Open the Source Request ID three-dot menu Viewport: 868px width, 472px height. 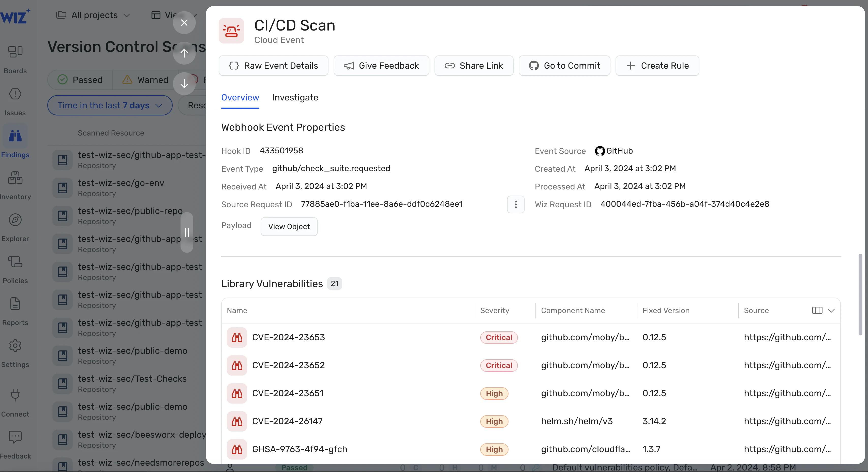click(516, 204)
